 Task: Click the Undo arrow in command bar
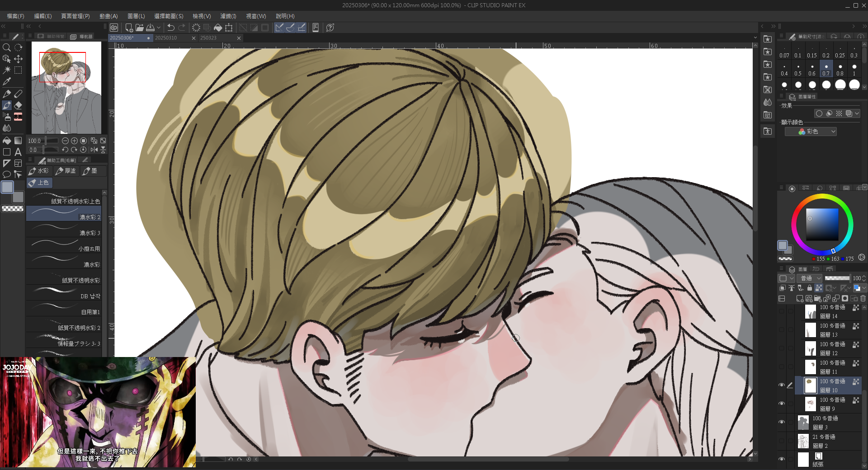171,28
